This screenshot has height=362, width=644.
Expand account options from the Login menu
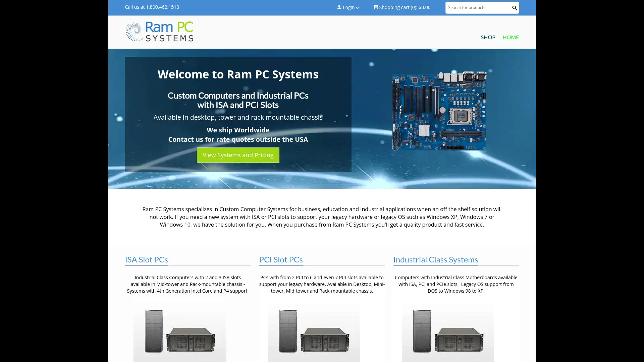click(x=348, y=7)
